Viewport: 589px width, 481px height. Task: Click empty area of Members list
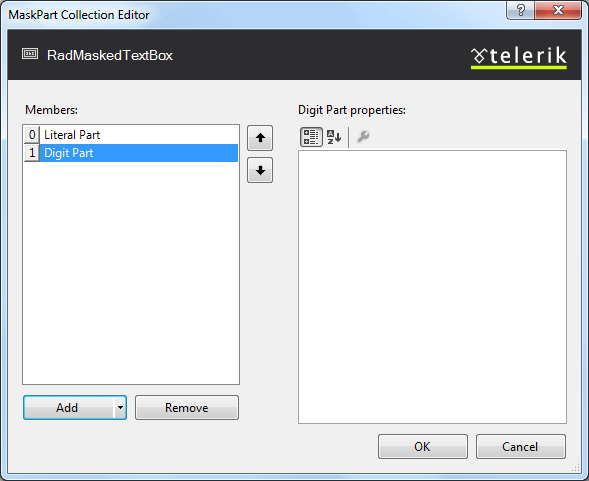(x=131, y=272)
